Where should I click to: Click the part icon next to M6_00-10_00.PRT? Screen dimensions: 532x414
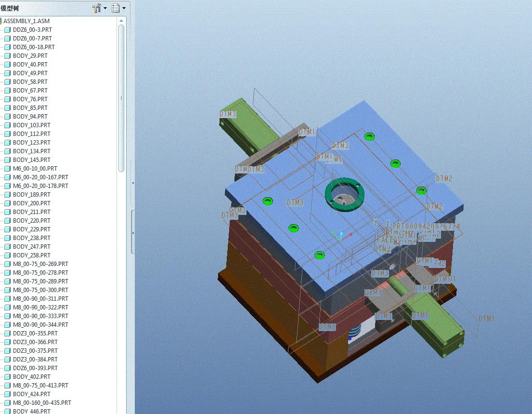(7, 168)
